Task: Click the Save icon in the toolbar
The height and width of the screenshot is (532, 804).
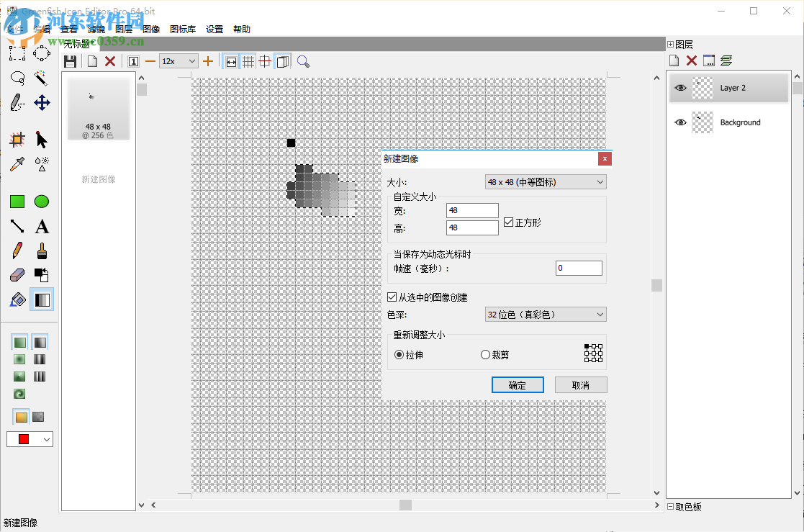Action: coord(70,61)
